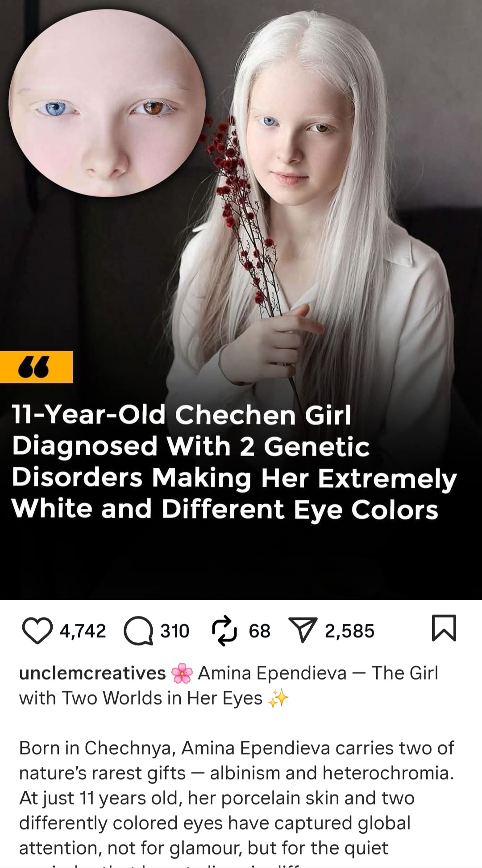Like the post with the heart icon

(37, 631)
